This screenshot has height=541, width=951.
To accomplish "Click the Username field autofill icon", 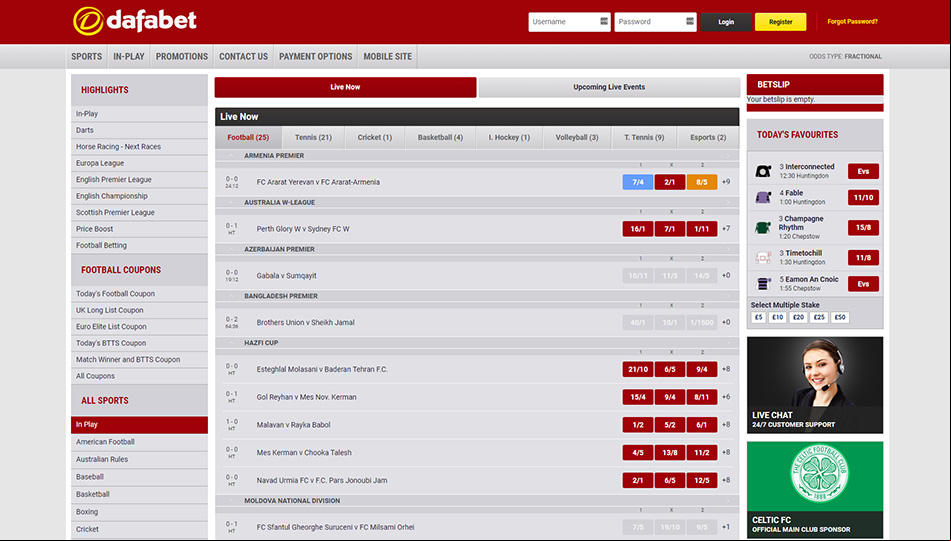I will tap(603, 21).
